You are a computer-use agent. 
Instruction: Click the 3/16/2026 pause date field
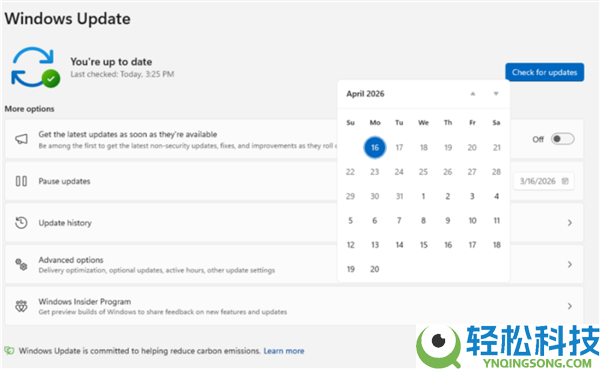coord(544,181)
